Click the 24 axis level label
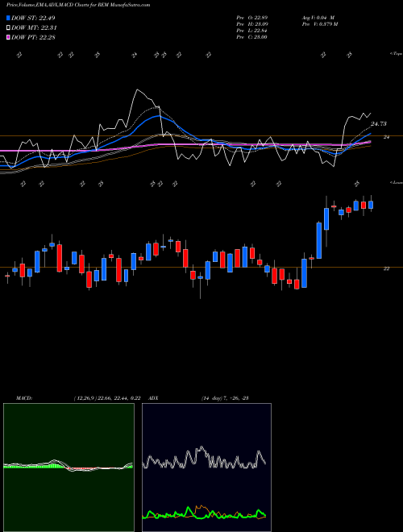This screenshot has height=532, width=403. (x=386, y=137)
